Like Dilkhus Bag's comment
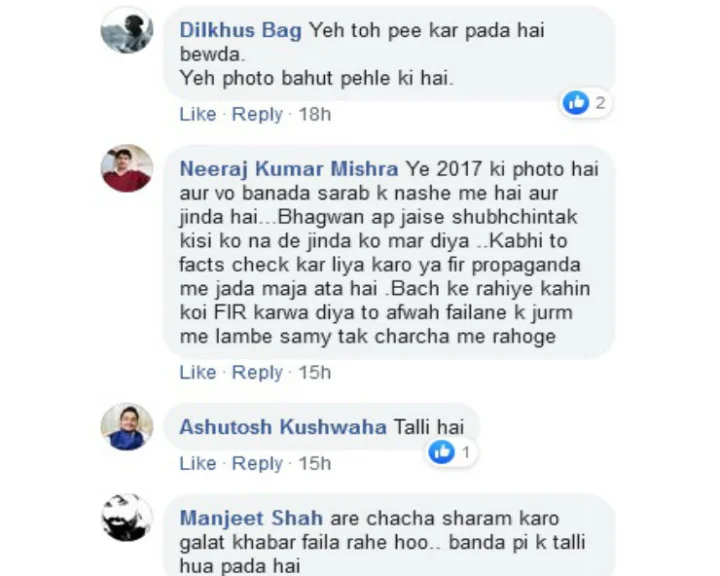The width and height of the screenshot is (720, 576). pos(197,114)
